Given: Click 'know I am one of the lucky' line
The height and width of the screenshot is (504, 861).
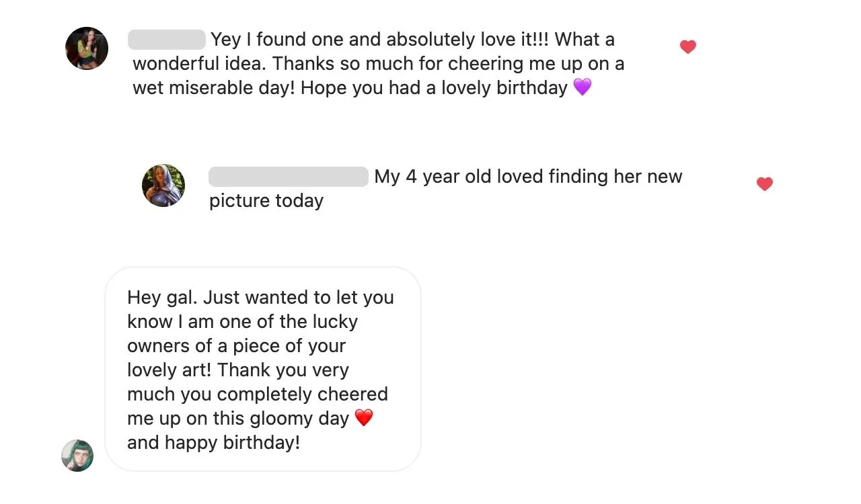Looking at the screenshot, I should [242, 322].
